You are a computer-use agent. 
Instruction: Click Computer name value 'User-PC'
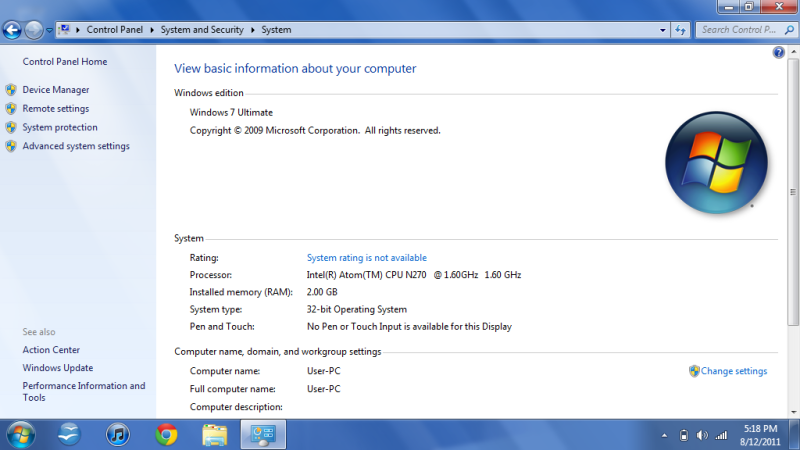pyautogui.click(x=323, y=371)
